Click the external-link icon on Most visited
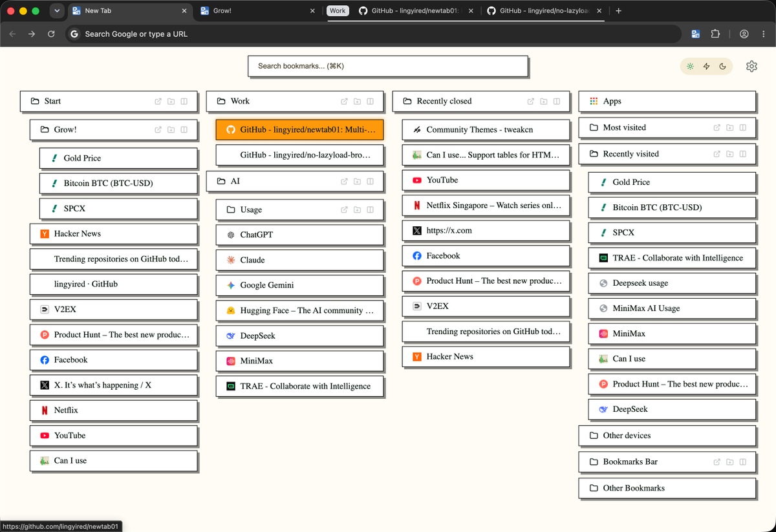Viewport: 776px width, 532px height. pyautogui.click(x=717, y=128)
